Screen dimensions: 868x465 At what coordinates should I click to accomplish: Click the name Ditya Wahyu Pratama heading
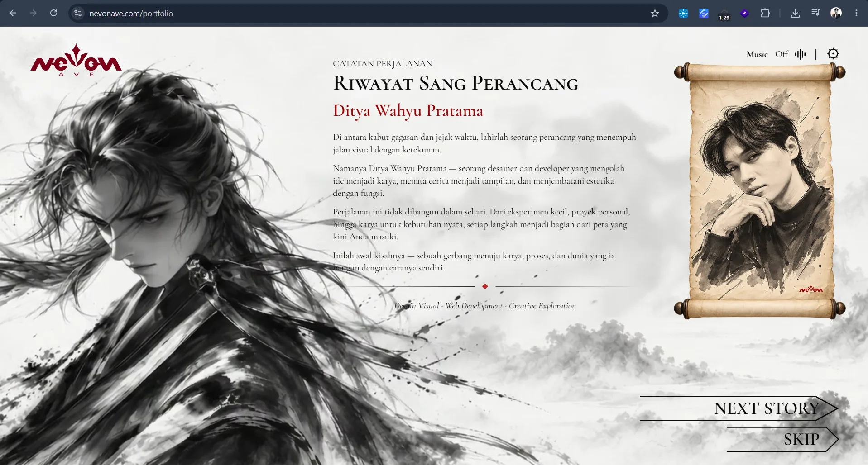(x=408, y=110)
